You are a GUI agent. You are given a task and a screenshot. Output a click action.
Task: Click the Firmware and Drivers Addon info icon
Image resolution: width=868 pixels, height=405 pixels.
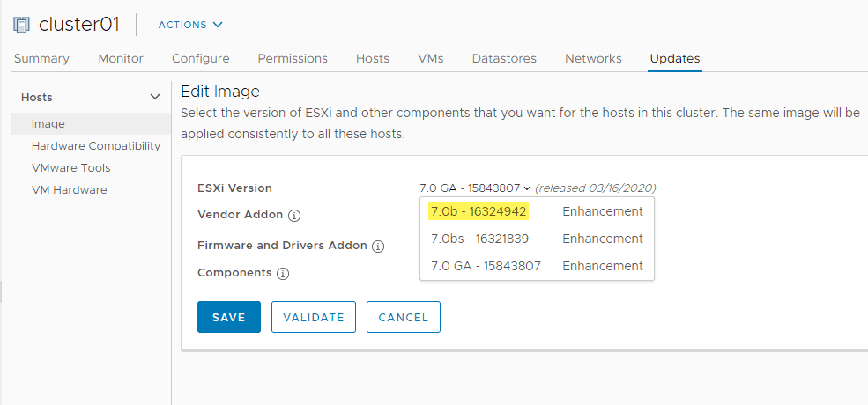click(378, 247)
